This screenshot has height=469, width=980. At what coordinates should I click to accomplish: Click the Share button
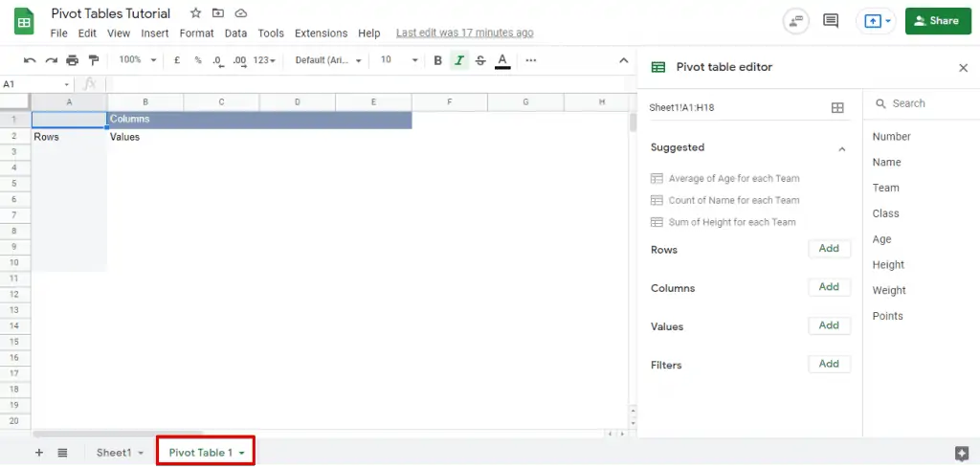(938, 21)
